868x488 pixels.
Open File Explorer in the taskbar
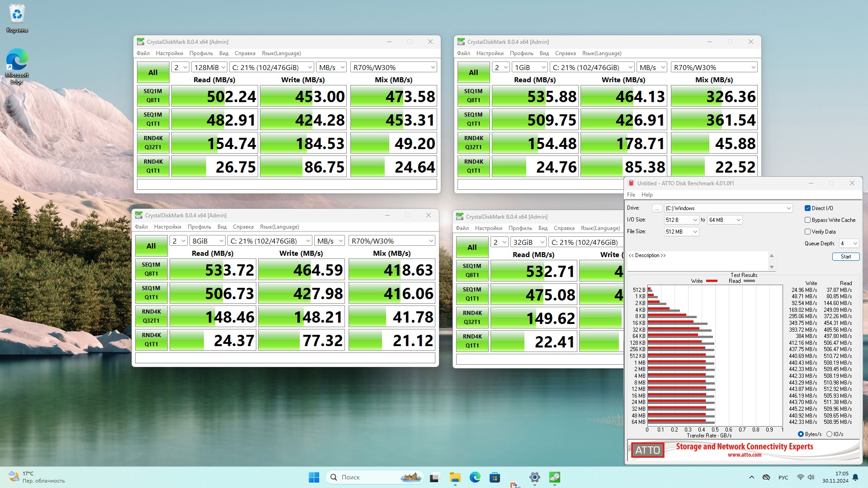pos(455,477)
